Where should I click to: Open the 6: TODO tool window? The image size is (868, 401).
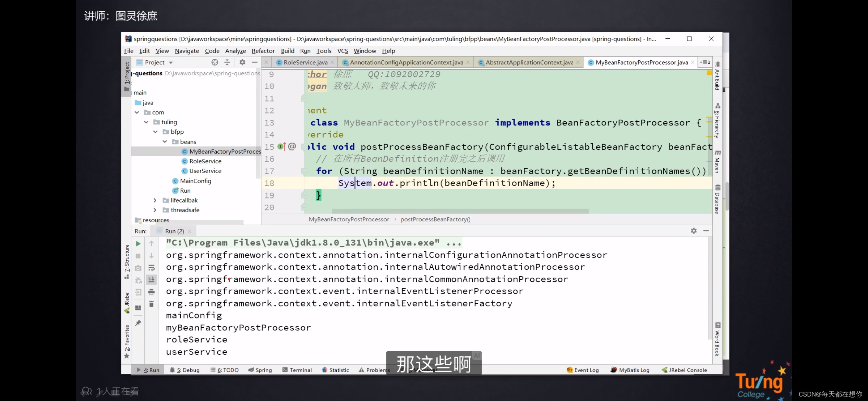tap(225, 370)
